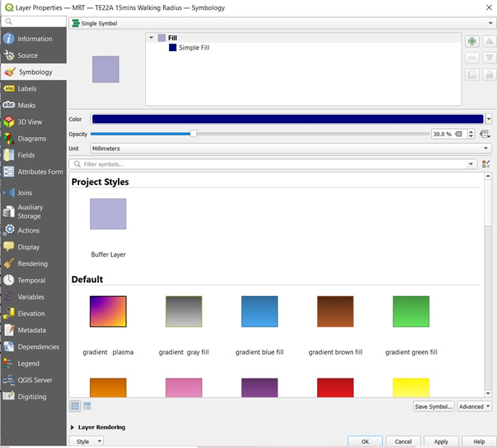Viewport: 497px width, 448px height.
Task: Open the Single Symbol renderer dropdown
Action: (282, 23)
